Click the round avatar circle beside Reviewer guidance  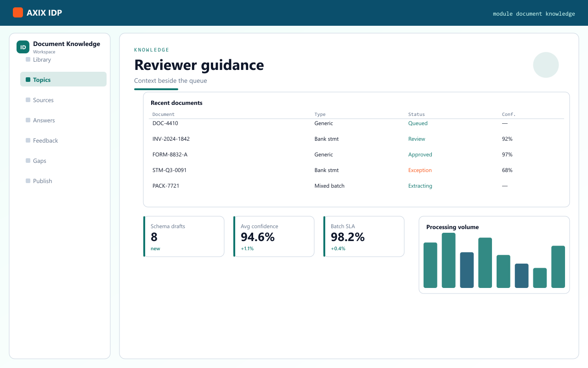coord(546,65)
